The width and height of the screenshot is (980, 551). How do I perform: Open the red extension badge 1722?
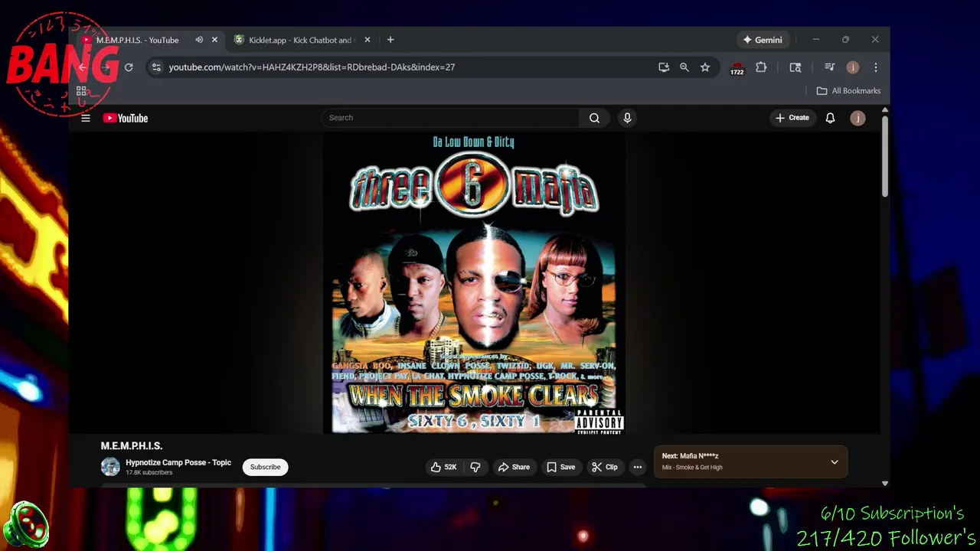737,68
